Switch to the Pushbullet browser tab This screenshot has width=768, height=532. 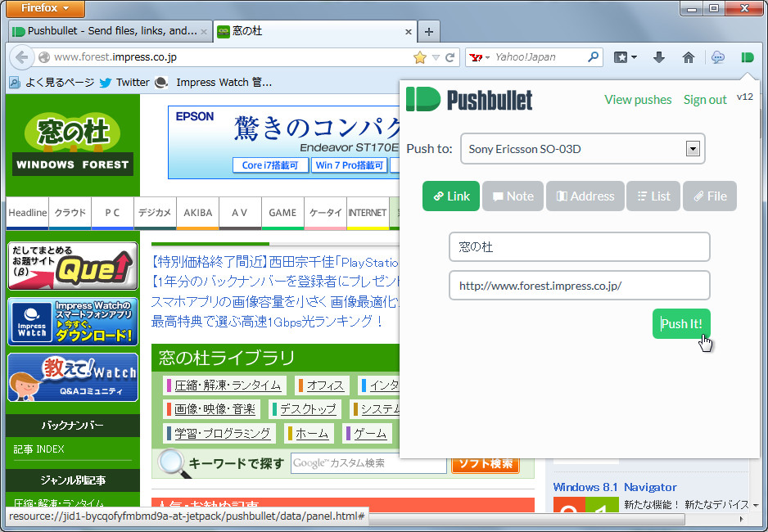106,31
